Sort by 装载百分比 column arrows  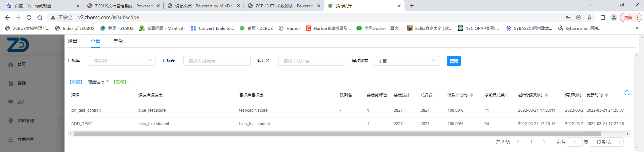(472, 95)
